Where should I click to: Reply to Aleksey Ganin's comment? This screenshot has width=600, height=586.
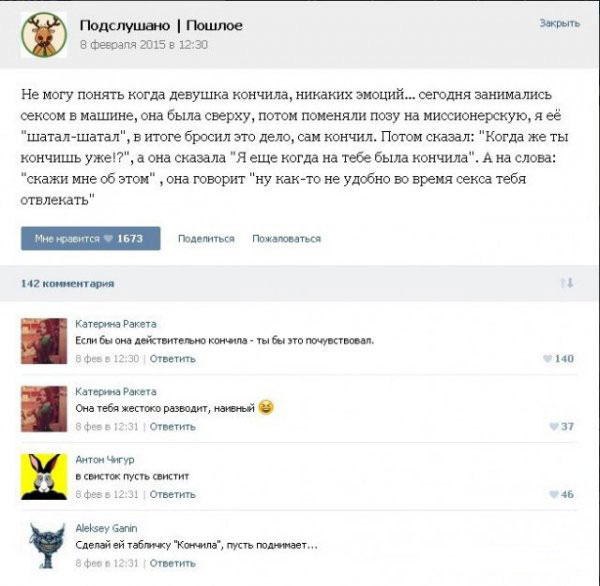click(x=173, y=563)
